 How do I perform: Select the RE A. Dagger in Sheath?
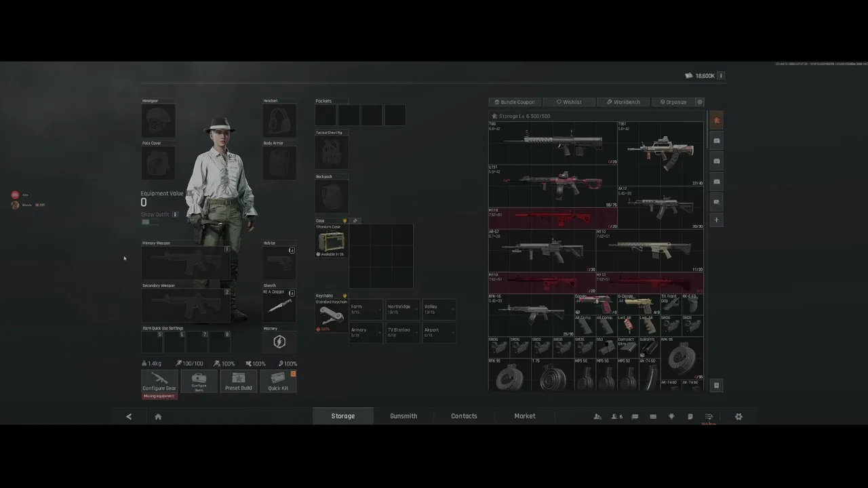279,306
